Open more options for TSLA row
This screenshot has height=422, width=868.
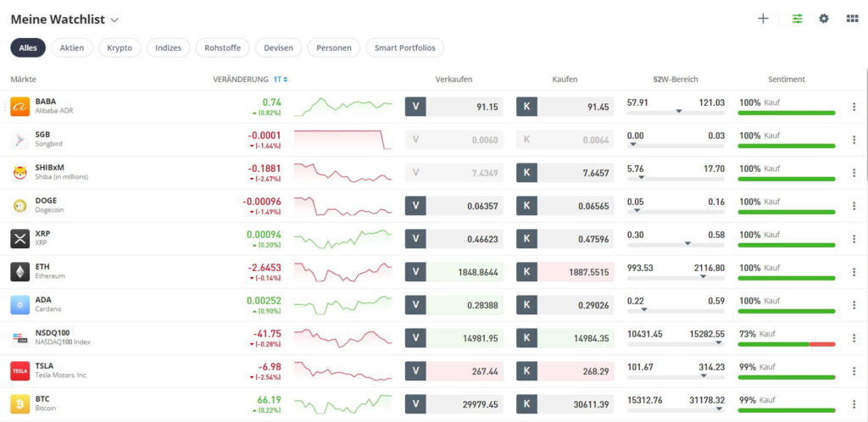coord(854,371)
